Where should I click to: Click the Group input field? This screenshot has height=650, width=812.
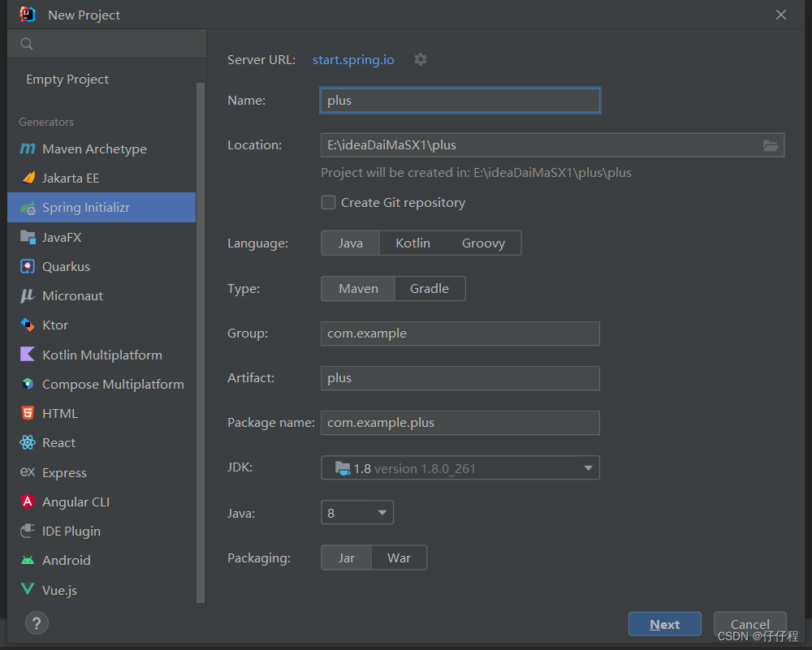[460, 334]
